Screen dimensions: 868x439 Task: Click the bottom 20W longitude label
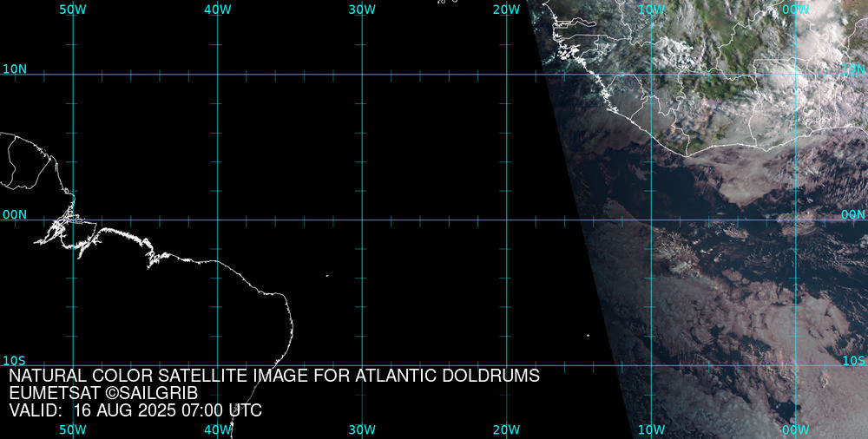507,429
